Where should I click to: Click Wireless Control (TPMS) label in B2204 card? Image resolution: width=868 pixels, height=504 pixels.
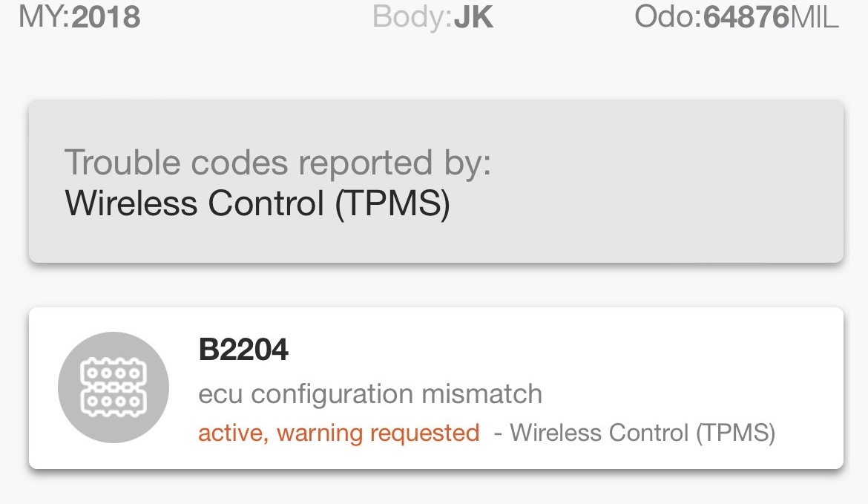(x=642, y=432)
